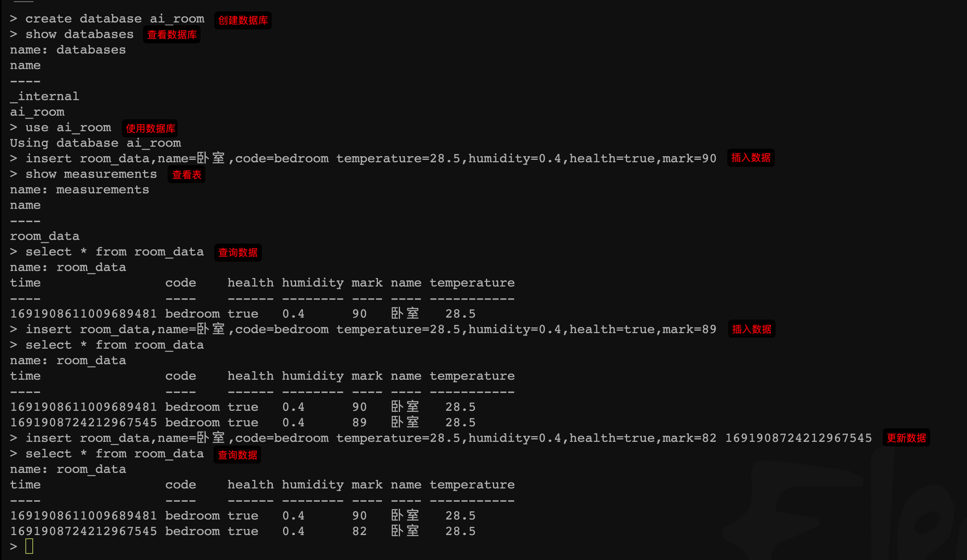Click the last 查询数据 label near the bottom
This screenshot has width=967, height=560.
point(237,455)
